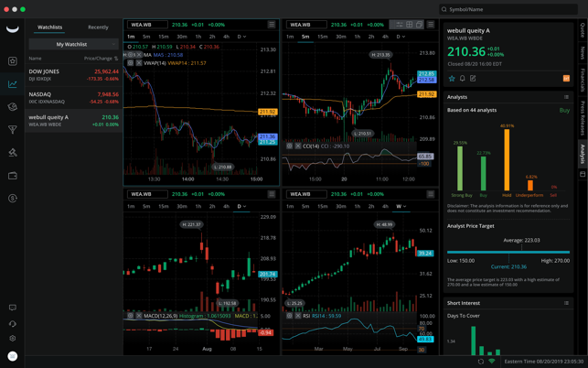Open the Markets globe icon in sidebar
588x368 pixels.
pos(13,106)
